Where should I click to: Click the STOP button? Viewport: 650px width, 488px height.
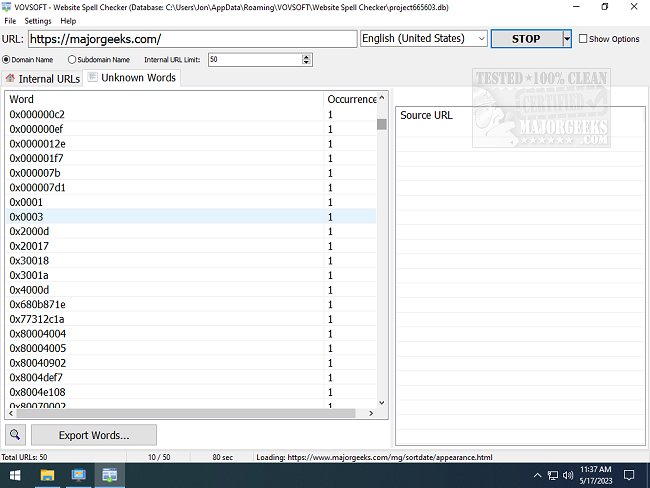click(x=526, y=39)
